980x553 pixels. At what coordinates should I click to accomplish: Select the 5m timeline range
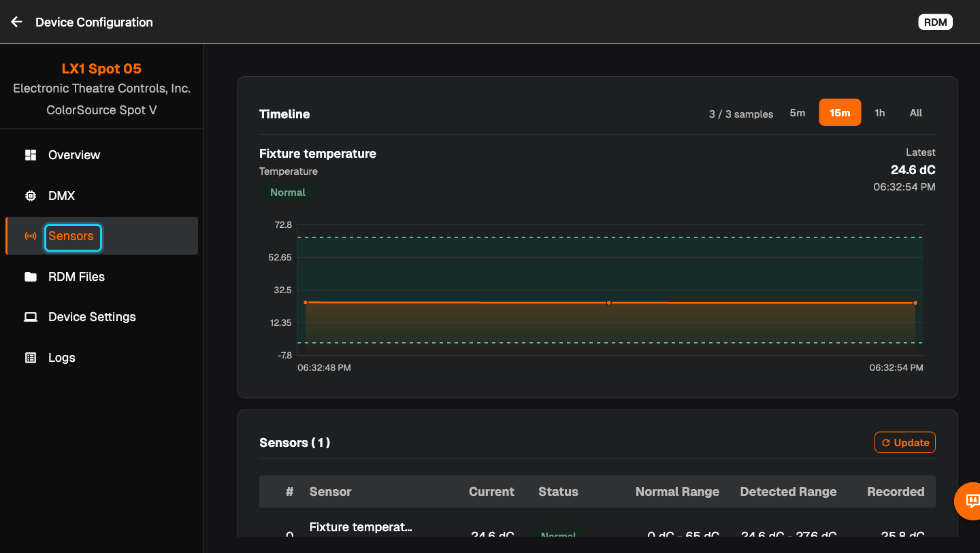pyautogui.click(x=798, y=113)
